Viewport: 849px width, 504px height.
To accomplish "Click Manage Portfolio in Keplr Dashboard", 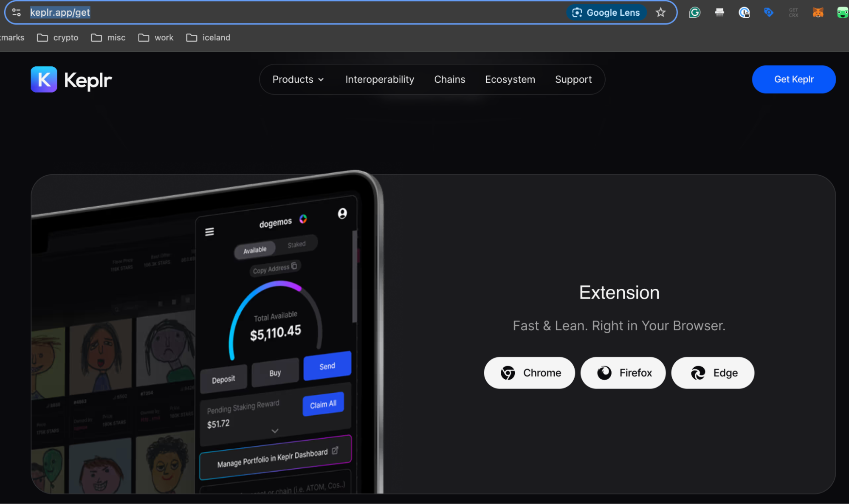I will click(x=275, y=457).
